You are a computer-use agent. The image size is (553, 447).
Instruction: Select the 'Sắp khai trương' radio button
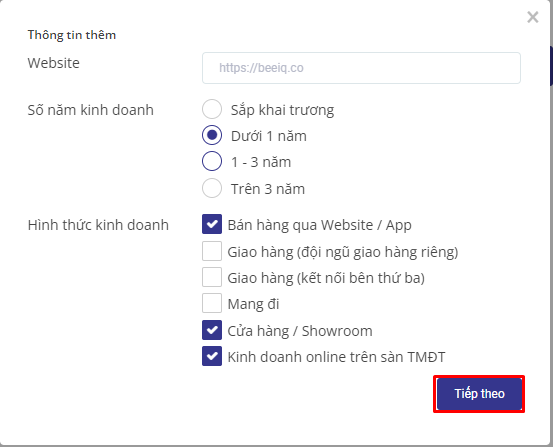(x=212, y=109)
